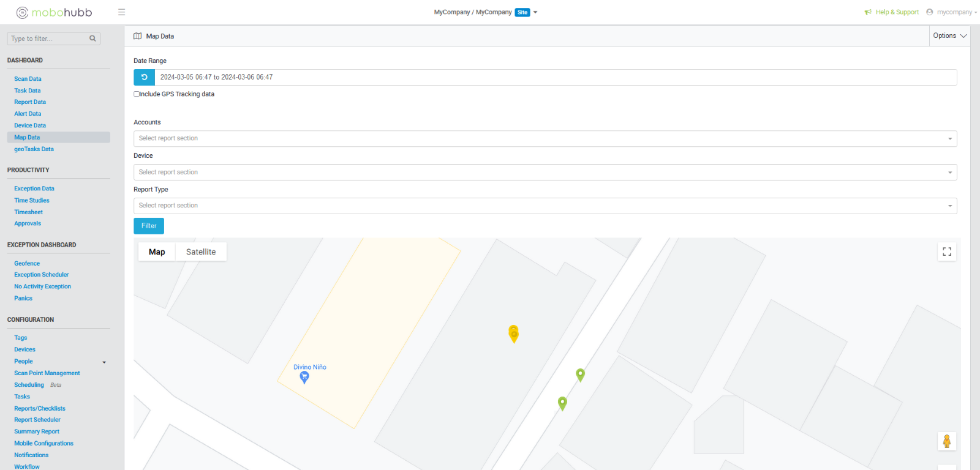Click the date range refresh icon
Image resolution: width=980 pixels, height=470 pixels.
click(x=144, y=77)
